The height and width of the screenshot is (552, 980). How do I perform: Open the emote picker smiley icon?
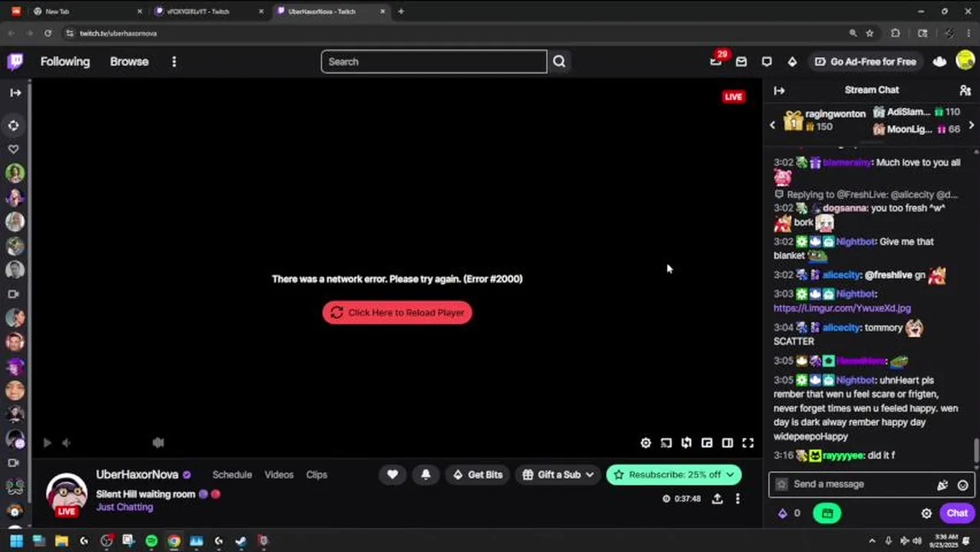(x=962, y=485)
